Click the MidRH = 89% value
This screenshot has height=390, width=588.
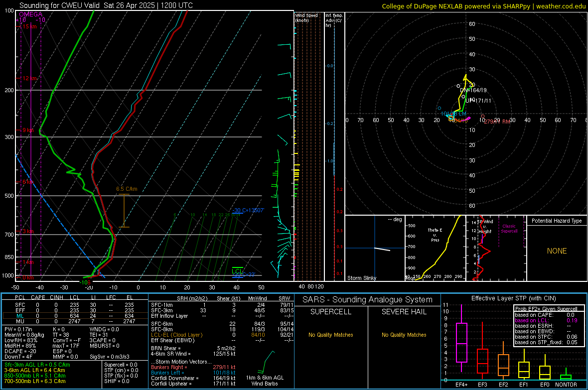pos(20,346)
